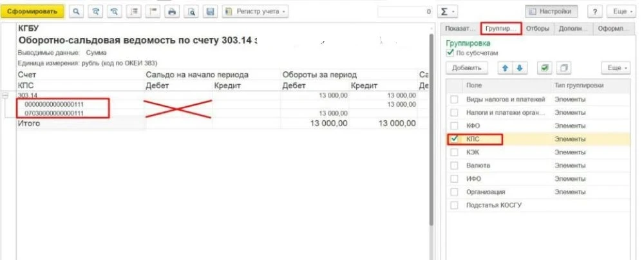The image size is (644, 260).
Task: Click the sum value field showing 0
Action: tap(405, 12)
